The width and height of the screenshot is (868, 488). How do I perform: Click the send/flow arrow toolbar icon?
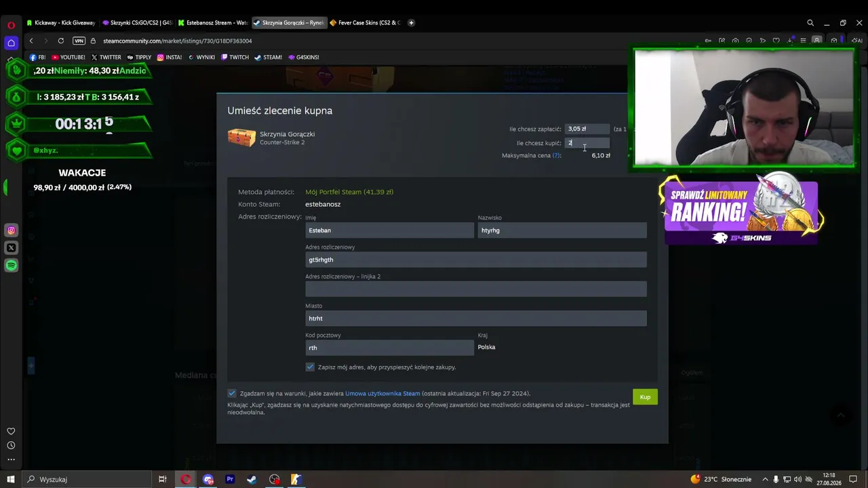(x=762, y=41)
